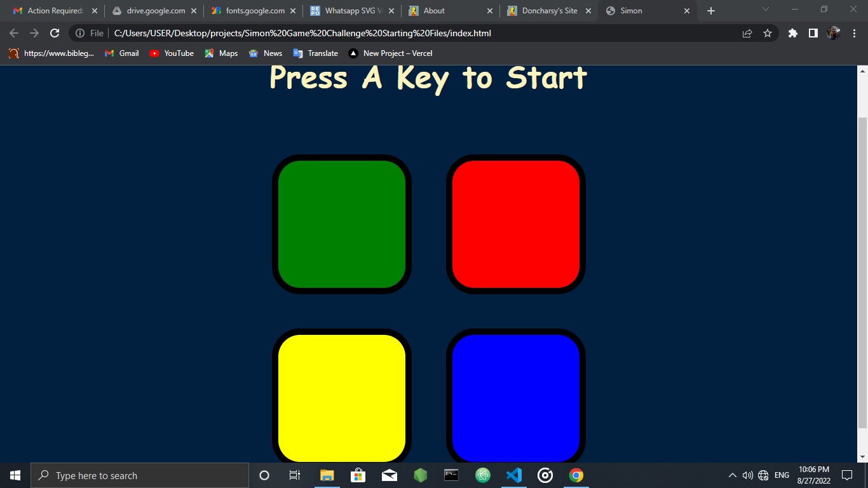Switch to the Whatsapp SVG tab
This screenshot has height=488, width=868.
click(x=353, y=11)
